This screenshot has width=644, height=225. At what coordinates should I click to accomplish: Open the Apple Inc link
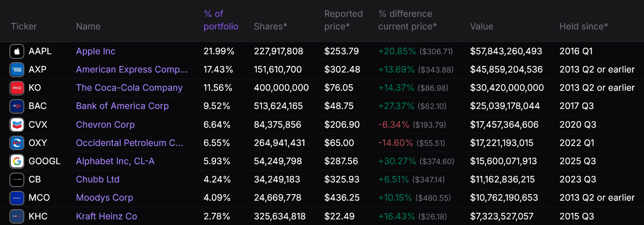[95, 51]
